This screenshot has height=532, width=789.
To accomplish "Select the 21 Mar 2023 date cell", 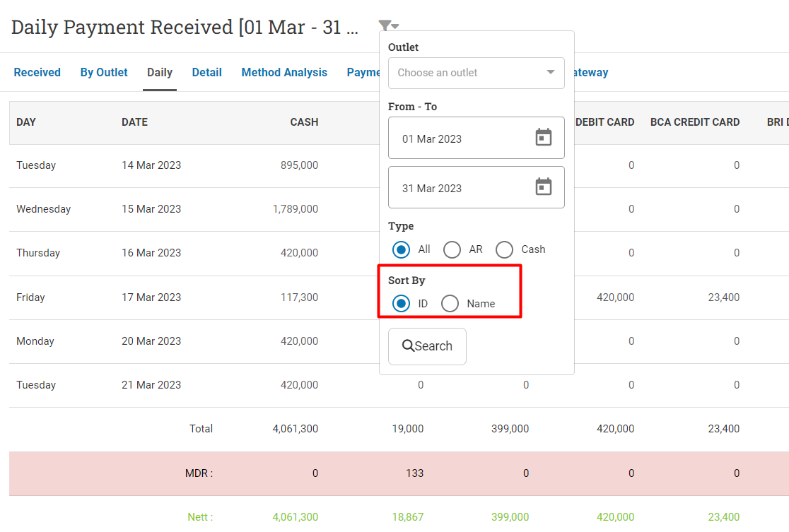I will click(x=151, y=385).
